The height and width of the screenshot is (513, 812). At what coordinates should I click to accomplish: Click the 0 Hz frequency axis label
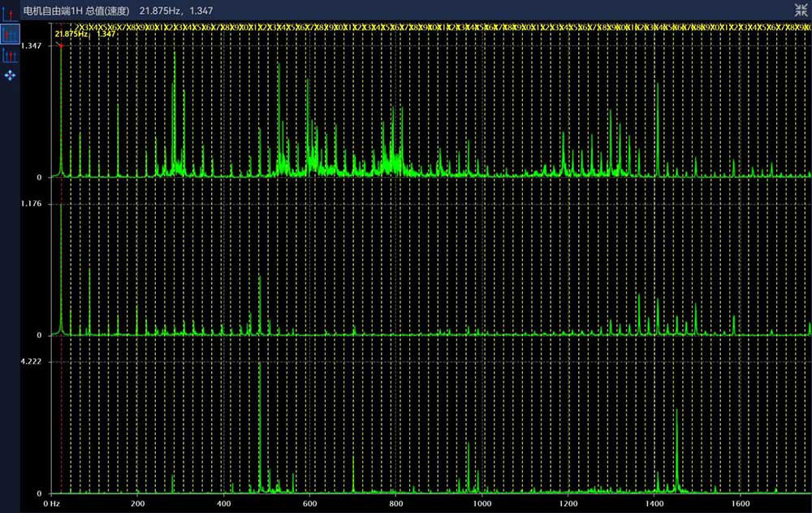51,504
